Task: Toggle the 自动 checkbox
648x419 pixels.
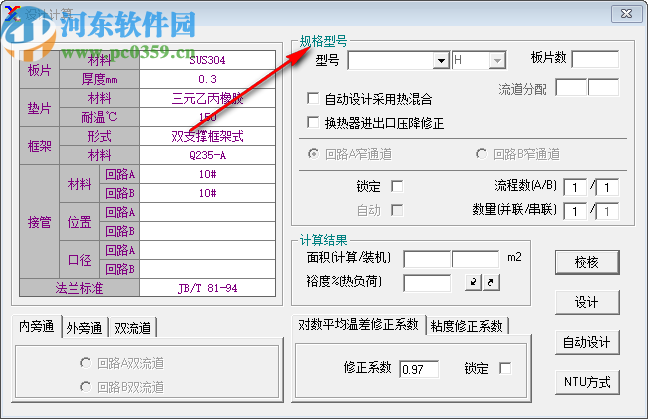Action: pos(397,210)
